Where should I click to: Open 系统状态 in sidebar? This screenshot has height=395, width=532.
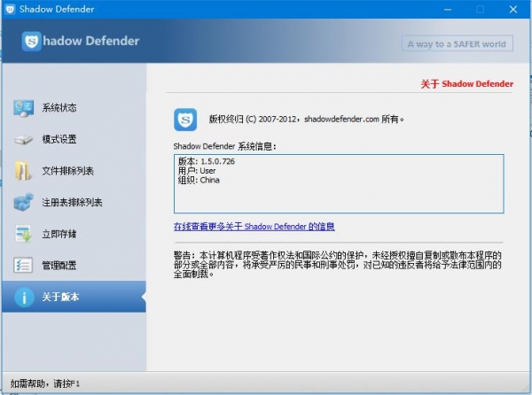point(74,108)
